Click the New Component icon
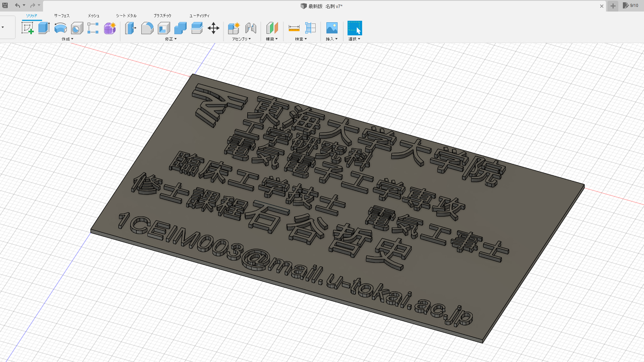The image size is (644, 362). (x=233, y=28)
